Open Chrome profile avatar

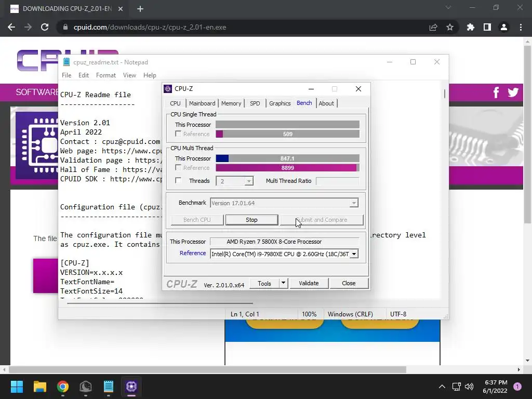point(504,27)
